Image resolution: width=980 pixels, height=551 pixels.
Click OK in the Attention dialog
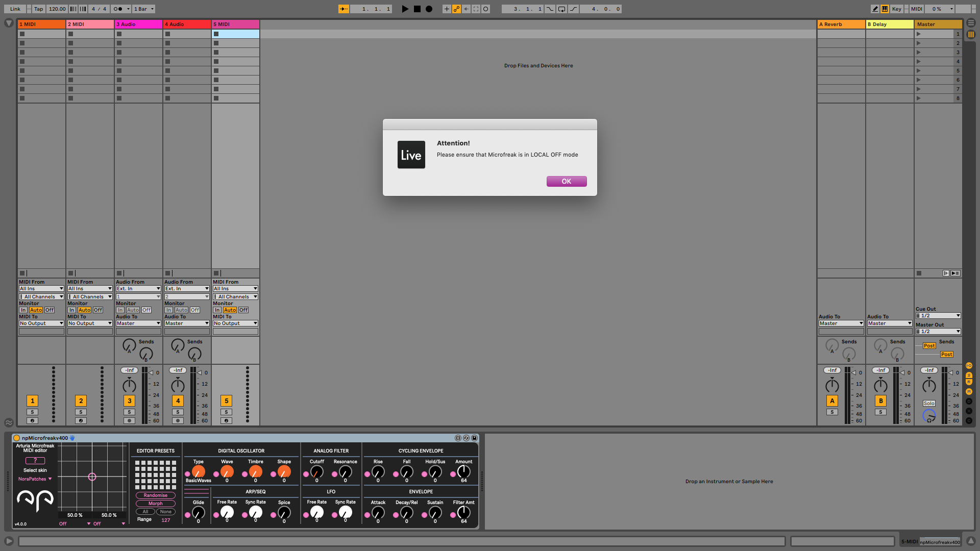(x=566, y=182)
